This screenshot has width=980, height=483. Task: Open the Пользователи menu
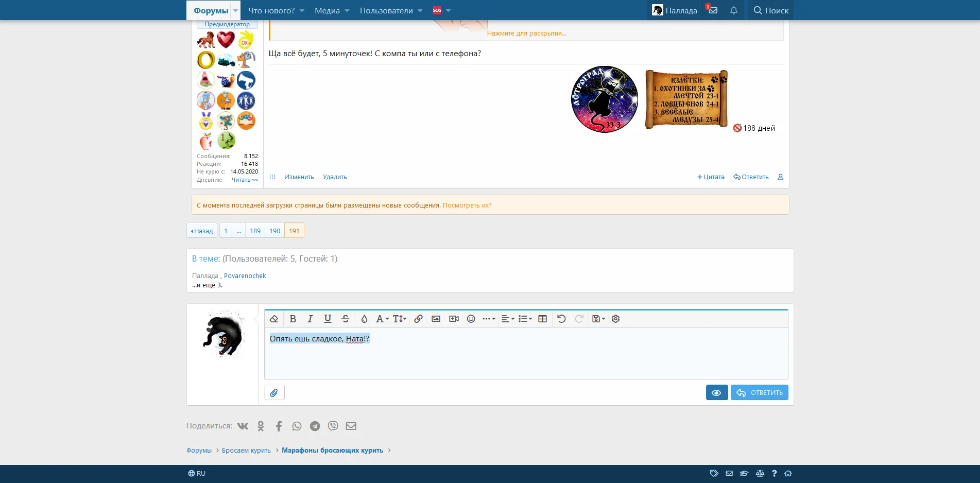pos(386,10)
